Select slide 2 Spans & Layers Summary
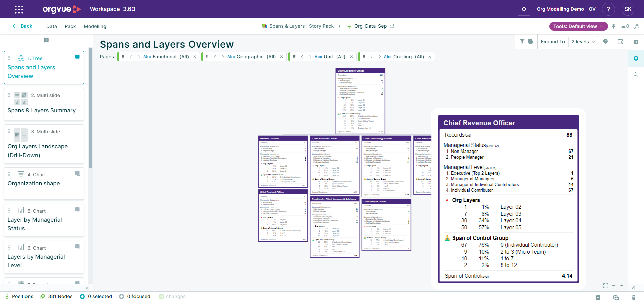The width and height of the screenshot is (644, 303). (x=44, y=104)
